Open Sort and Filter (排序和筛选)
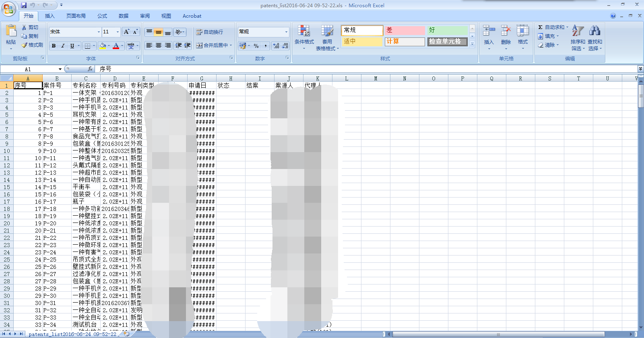The image size is (644, 338). coord(578,32)
